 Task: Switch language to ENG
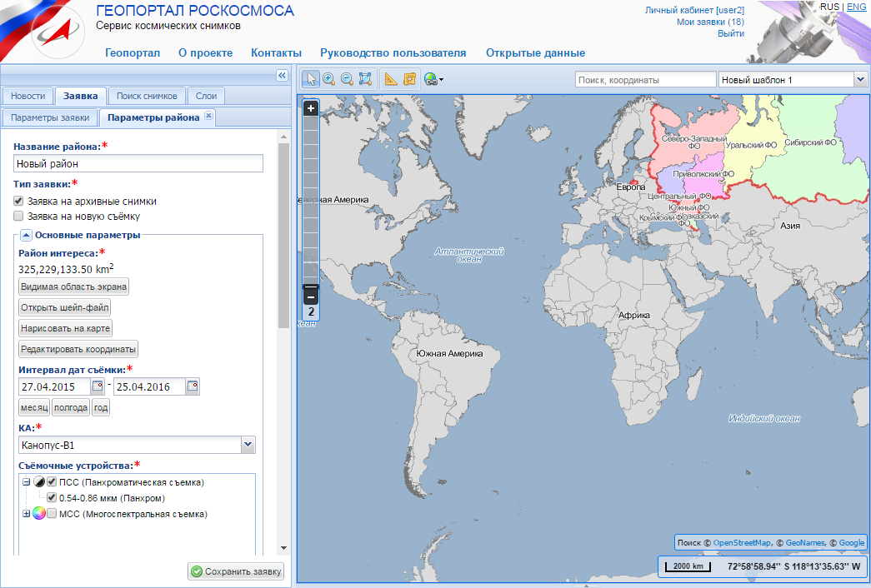coord(856,7)
